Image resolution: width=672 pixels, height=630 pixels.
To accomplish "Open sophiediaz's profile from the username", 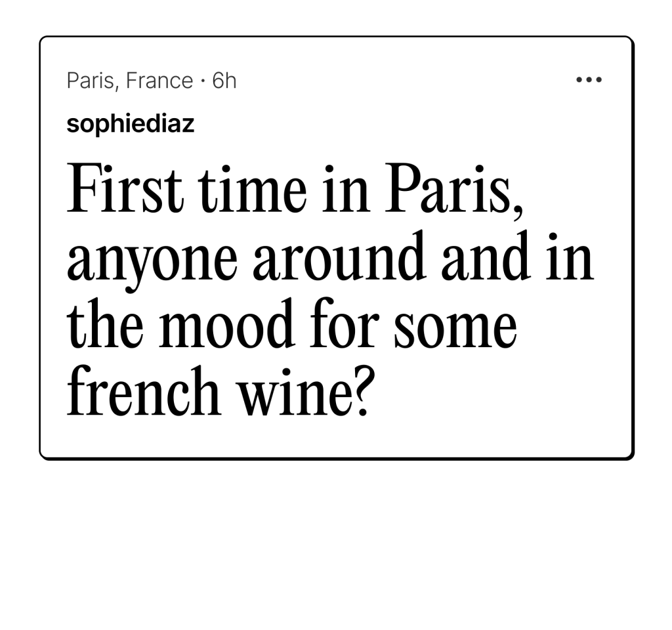I will click(x=131, y=123).
